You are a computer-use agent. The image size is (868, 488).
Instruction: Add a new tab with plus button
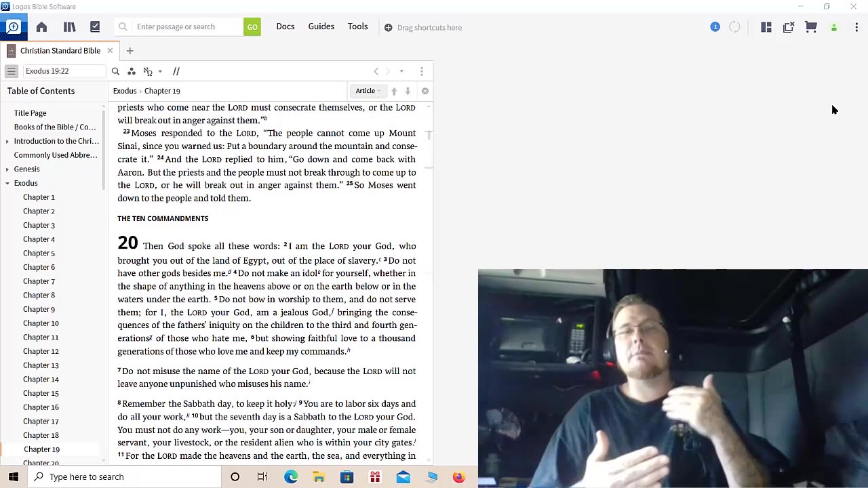(130, 51)
